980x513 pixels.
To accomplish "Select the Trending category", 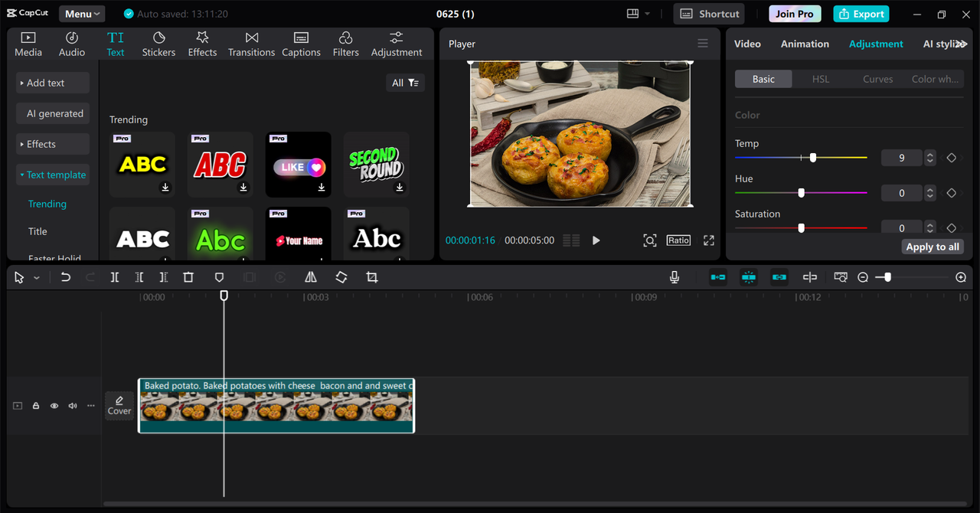I will (x=47, y=204).
